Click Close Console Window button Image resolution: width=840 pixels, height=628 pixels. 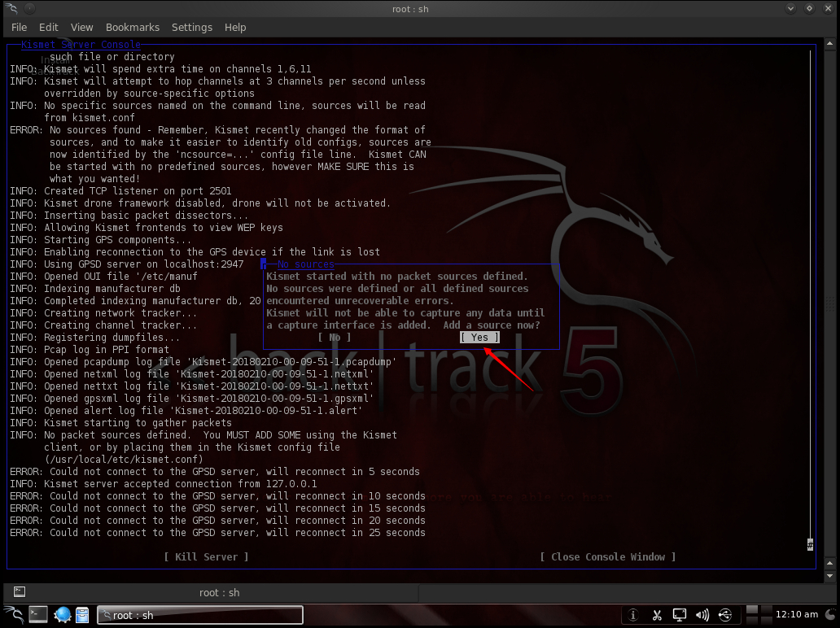pyautogui.click(x=607, y=556)
